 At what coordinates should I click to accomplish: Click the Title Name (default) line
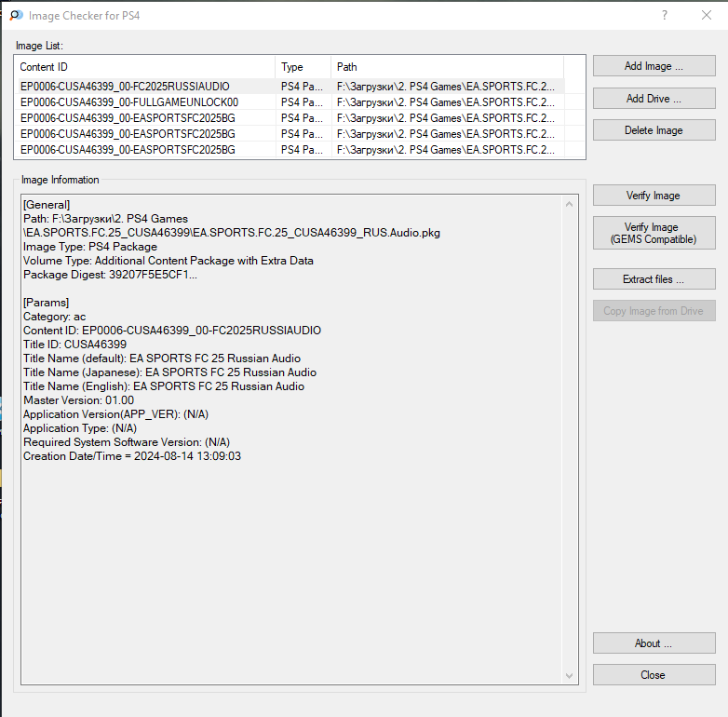pyautogui.click(x=162, y=358)
